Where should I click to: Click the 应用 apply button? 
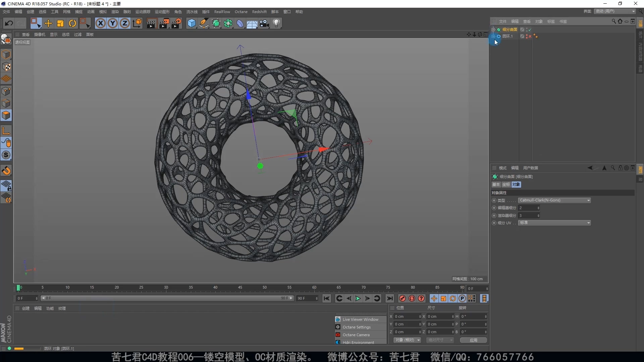pyautogui.click(x=473, y=340)
